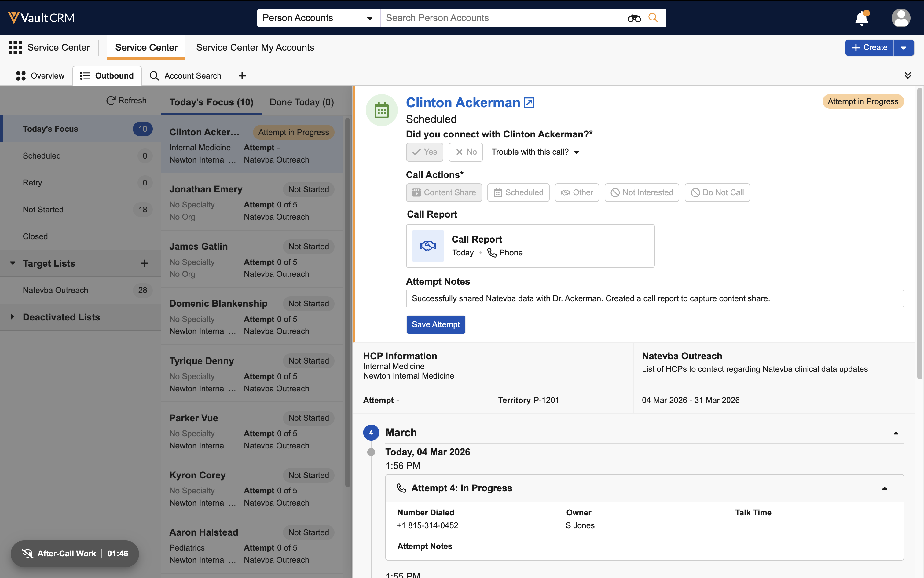Image resolution: width=924 pixels, height=578 pixels.
Task: Open the Account Search tab
Action: (185, 76)
